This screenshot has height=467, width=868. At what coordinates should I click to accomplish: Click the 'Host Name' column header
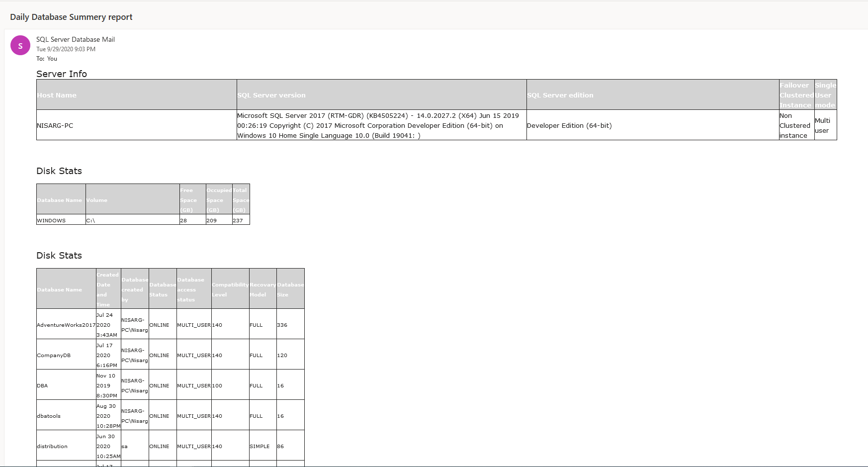tap(137, 95)
